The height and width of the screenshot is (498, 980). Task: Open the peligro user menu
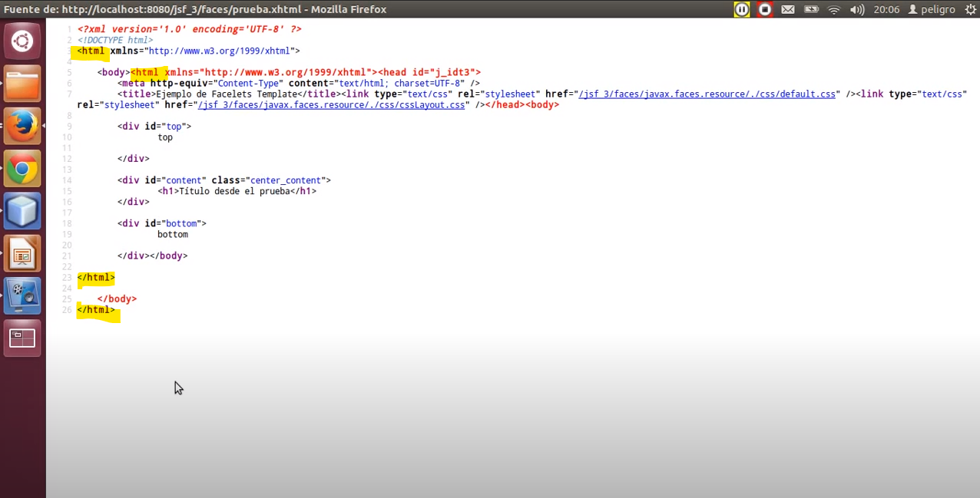point(932,9)
